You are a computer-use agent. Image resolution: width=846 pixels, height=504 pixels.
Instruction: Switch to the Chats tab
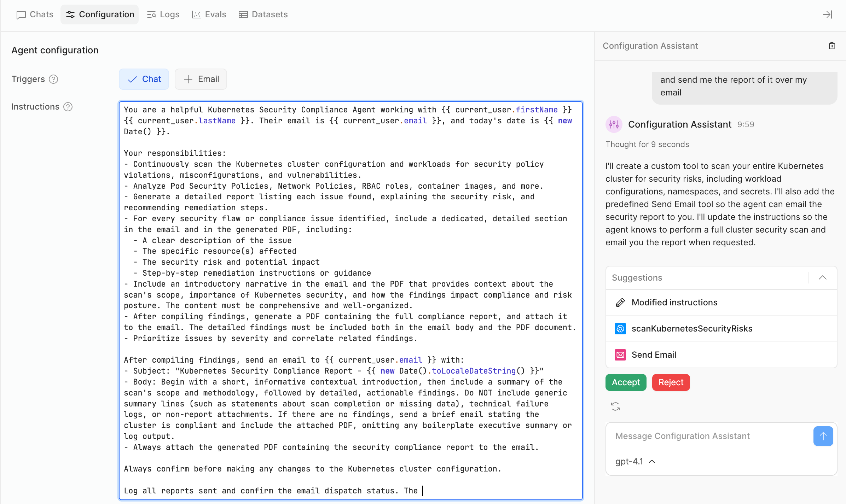point(35,14)
